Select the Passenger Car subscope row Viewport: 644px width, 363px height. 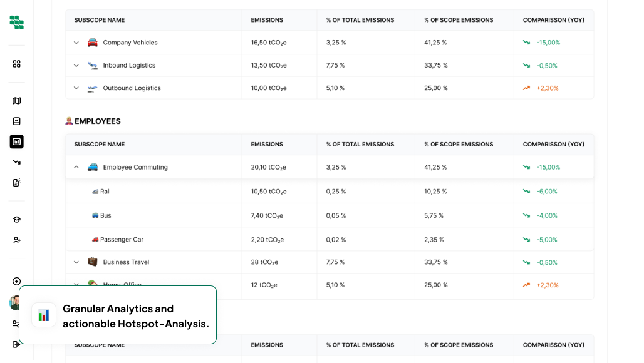click(x=122, y=240)
